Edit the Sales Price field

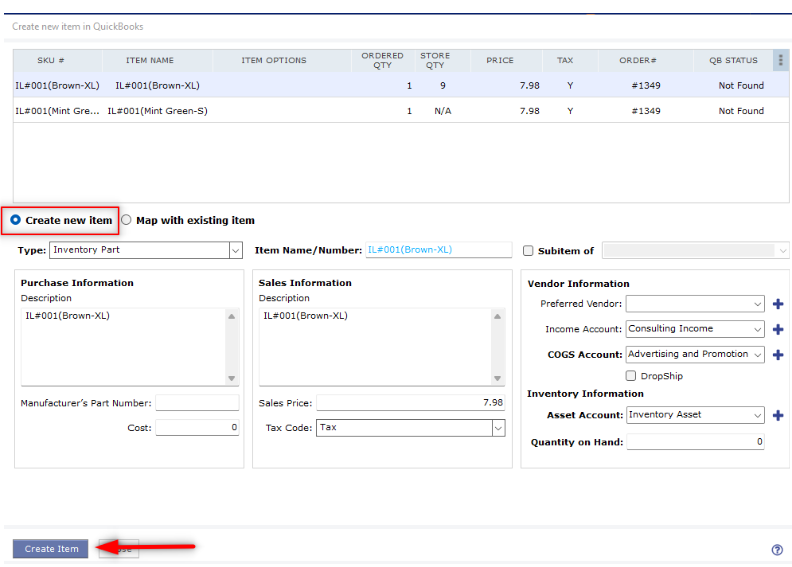click(x=411, y=403)
